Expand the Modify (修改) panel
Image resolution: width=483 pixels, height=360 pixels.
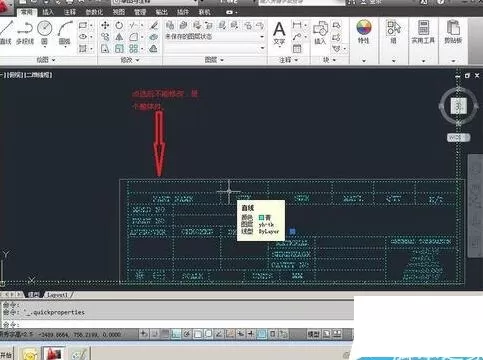pos(130,60)
